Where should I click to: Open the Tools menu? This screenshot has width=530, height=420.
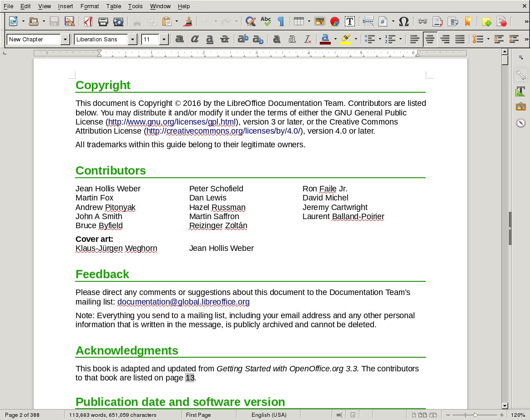(x=135, y=6)
